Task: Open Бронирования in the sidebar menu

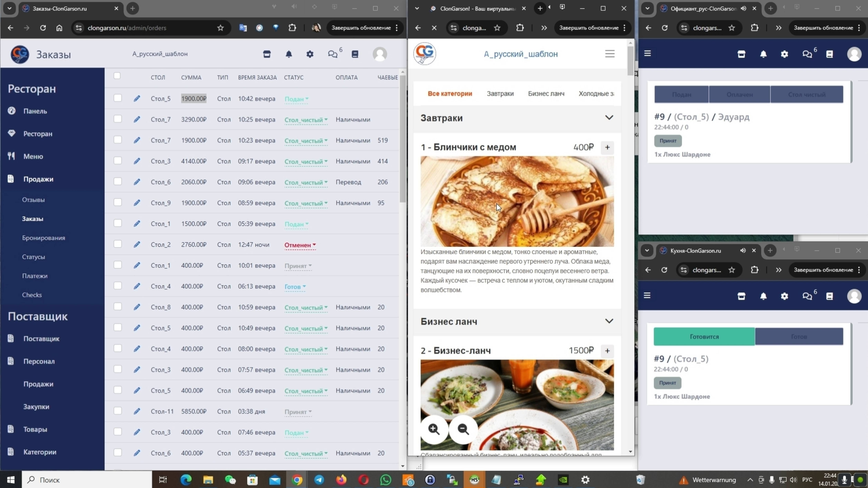Action: (43, 238)
